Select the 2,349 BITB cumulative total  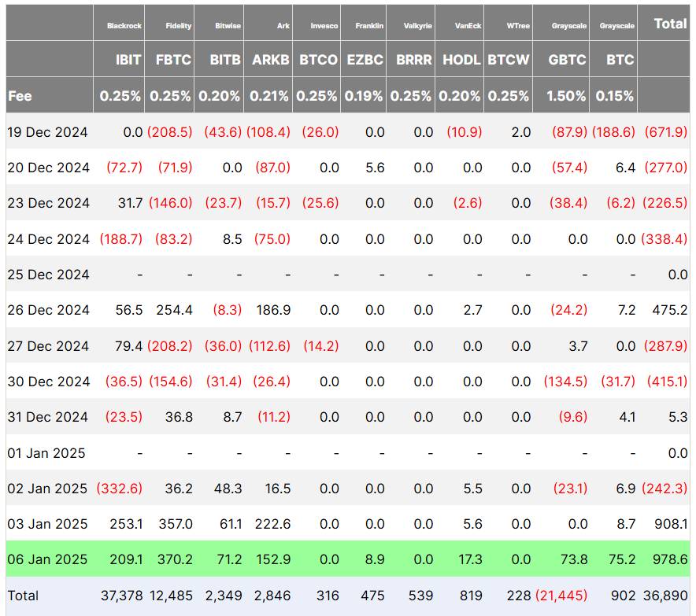(x=224, y=596)
